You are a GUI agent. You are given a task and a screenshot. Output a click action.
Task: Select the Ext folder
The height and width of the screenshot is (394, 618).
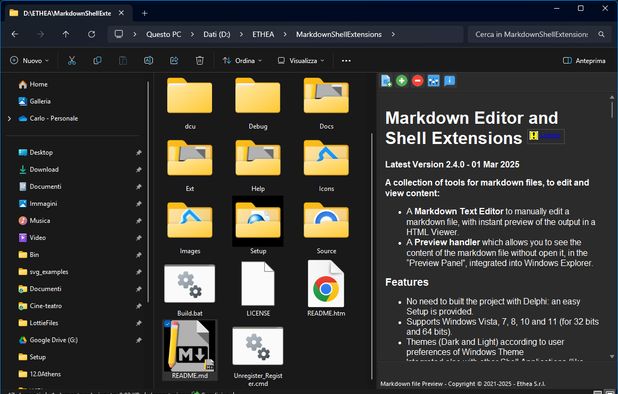click(x=190, y=165)
